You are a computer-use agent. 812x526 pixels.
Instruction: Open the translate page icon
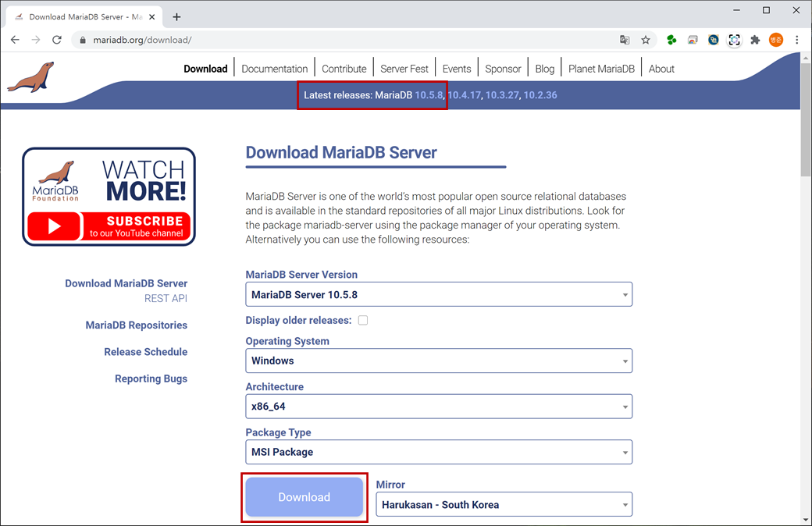pyautogui.click(x=625, y=40)
